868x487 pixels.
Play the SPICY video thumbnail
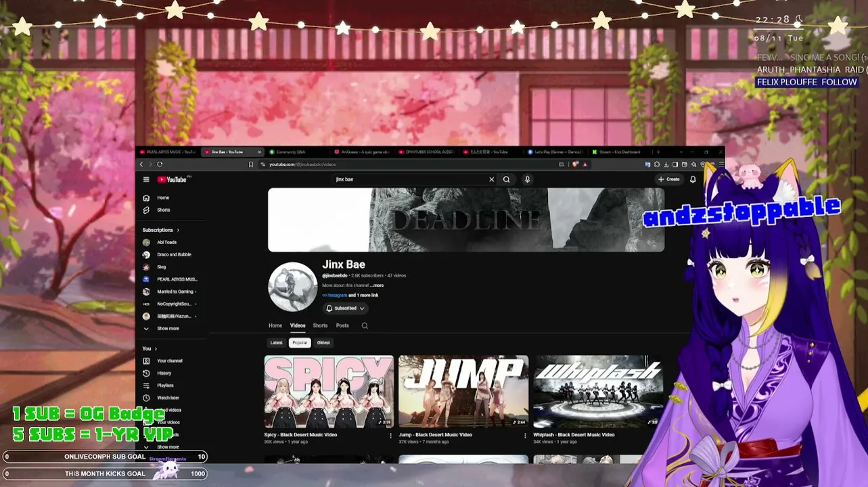pyautogui.click(x=329, y=392)
